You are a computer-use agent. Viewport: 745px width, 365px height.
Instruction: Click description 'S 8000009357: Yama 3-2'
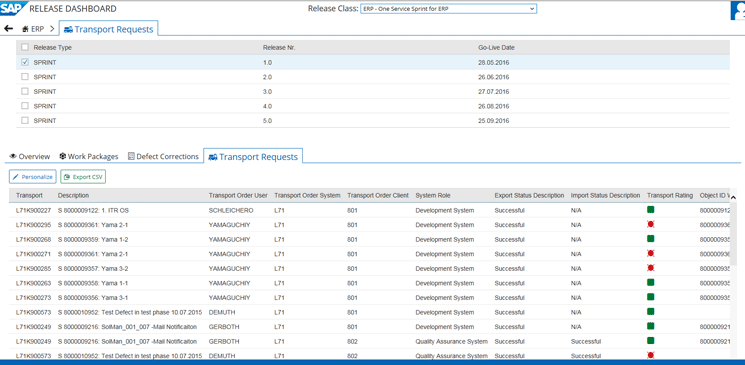pyautogui.click(x=93, y=269)
